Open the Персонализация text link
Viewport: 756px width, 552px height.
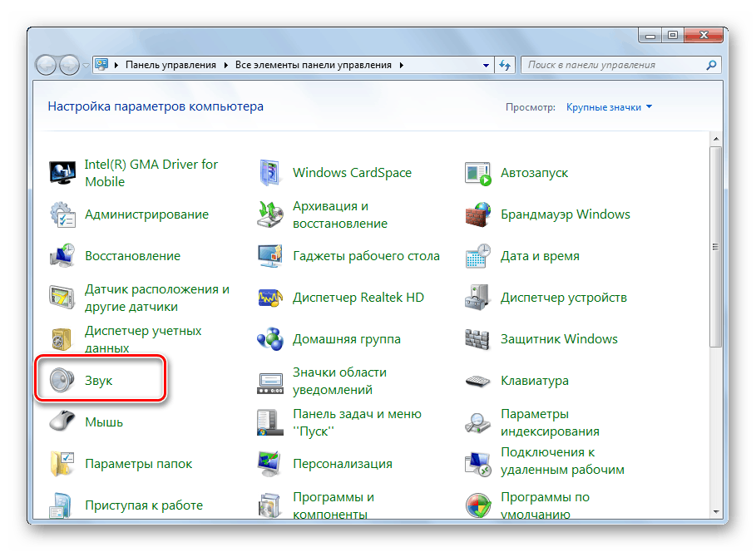(343, 464)
